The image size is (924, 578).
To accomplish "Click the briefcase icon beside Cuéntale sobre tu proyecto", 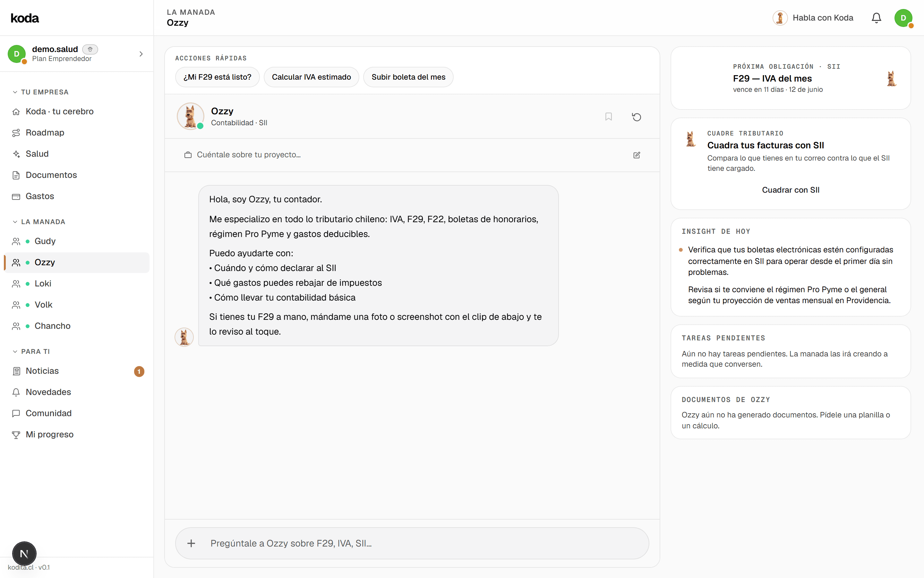I will pyautogui.click(x=188, y=155).
